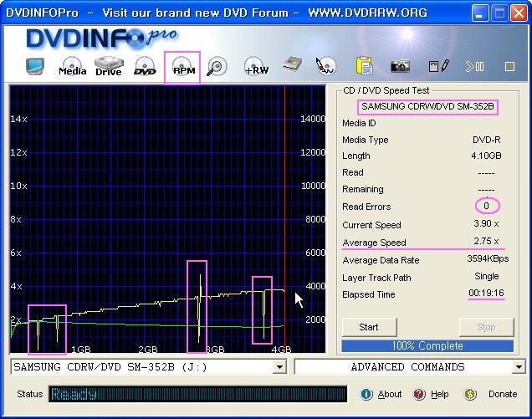The height and width of the screenshot is (419, 532).
Task: Click the green Donate dollar icon
Action: 470,394
